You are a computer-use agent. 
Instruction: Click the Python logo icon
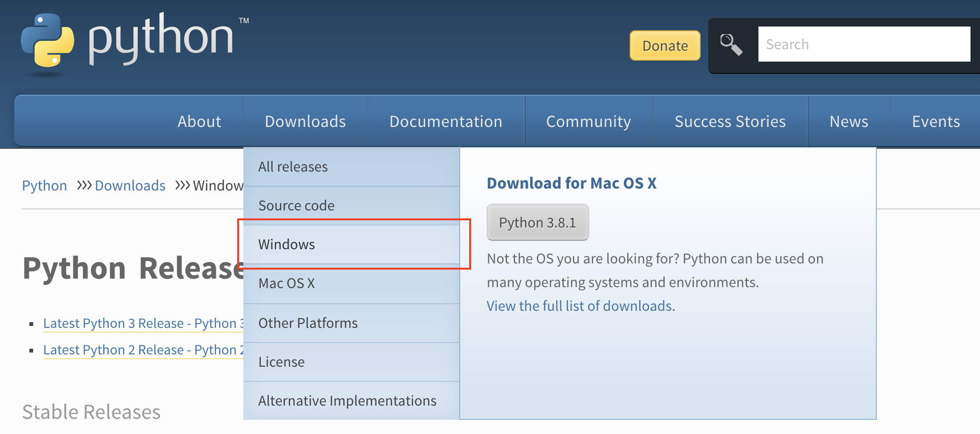pyautogui.click(x=48, y=40)
